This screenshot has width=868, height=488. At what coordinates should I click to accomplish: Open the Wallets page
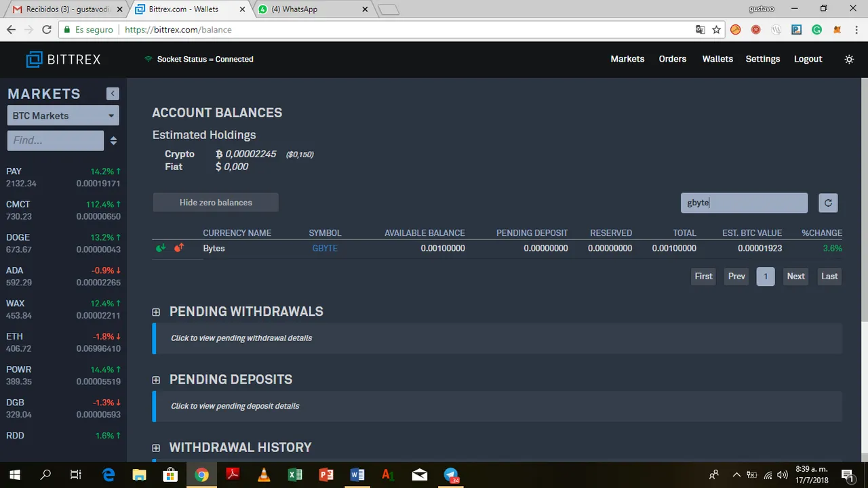click(x=717, y=59)
